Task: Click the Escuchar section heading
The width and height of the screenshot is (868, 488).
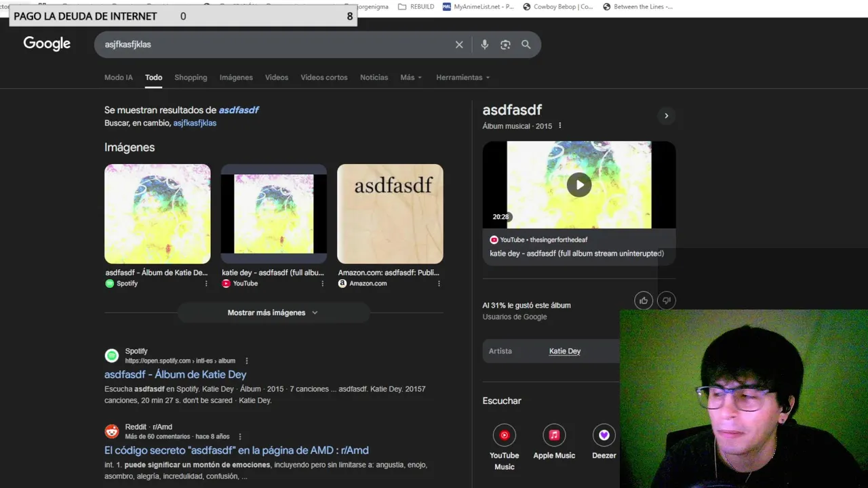Action: tap(502, 401)
